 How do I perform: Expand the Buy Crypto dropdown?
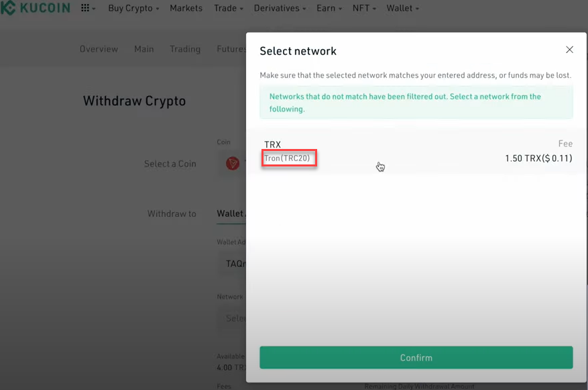(133, 8)
